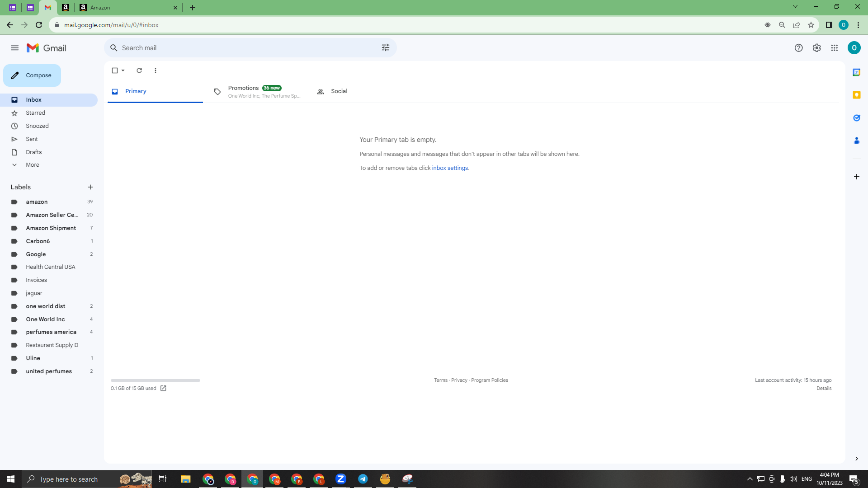Open the zoom control in the address bar
The width and height of the screenshot is (868, 488).
[782, 25]
